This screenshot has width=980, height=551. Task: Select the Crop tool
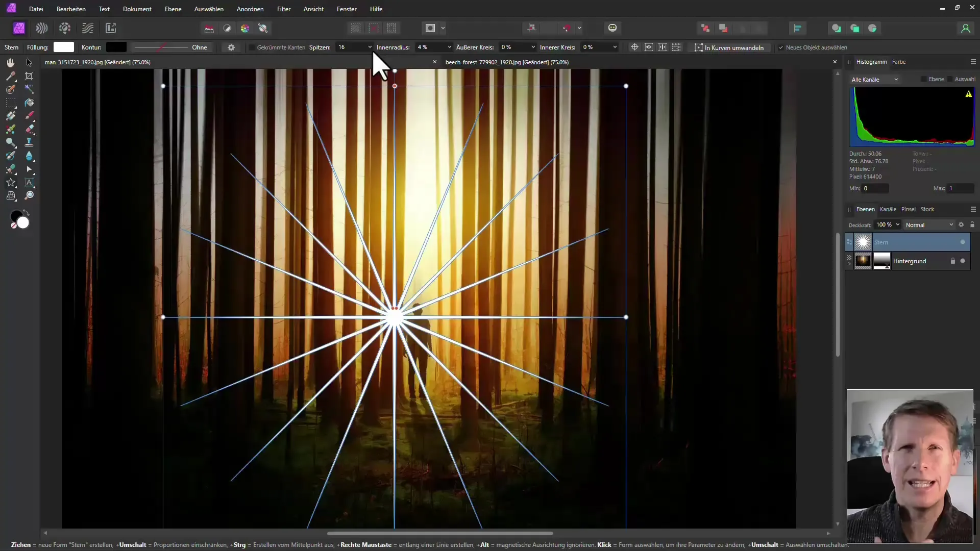[x=29, y=76]
